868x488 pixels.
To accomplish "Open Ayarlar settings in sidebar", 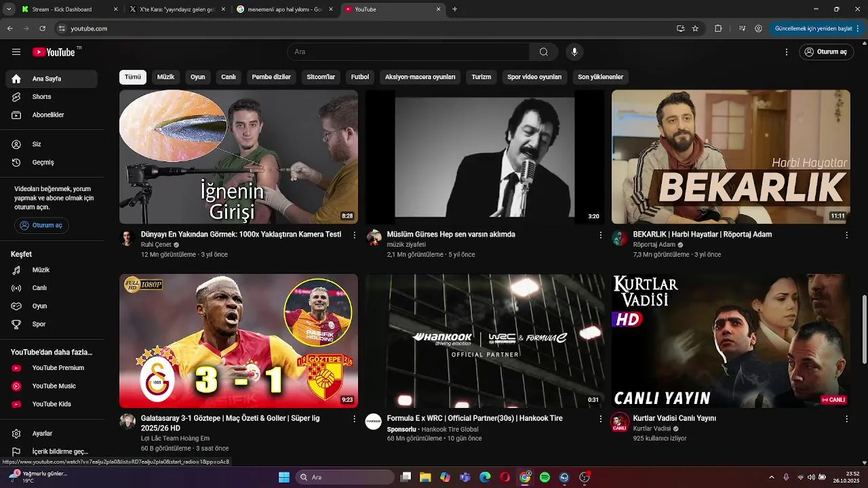I will click(x=52, y=434).
